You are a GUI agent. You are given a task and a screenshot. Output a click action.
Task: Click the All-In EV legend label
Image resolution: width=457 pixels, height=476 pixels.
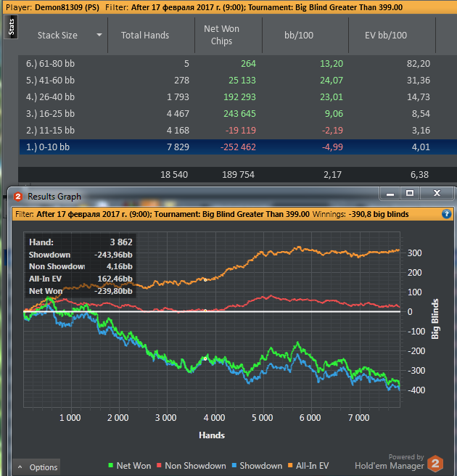[312, 466]
